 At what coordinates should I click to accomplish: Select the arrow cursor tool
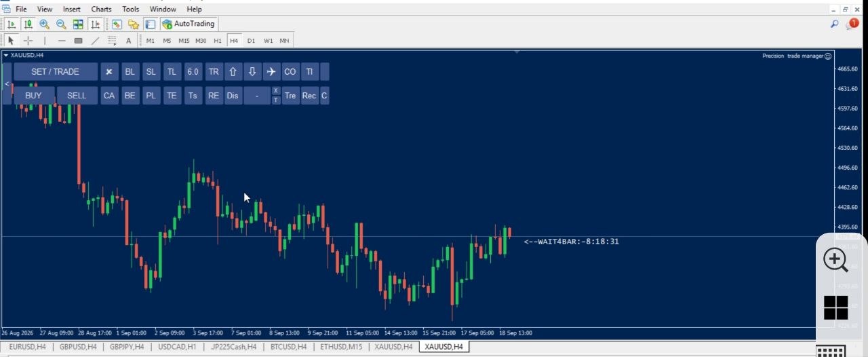pos(11,41)
